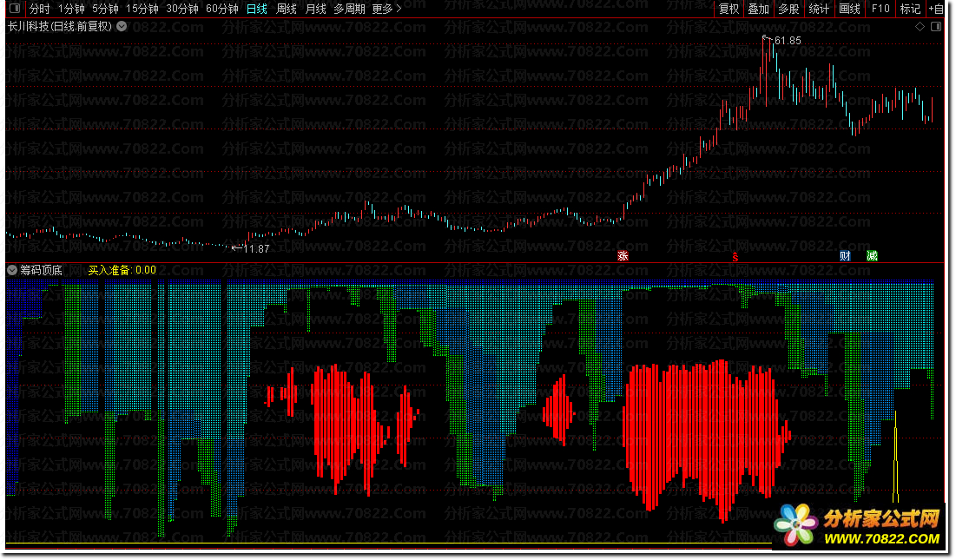Click the 标记 mark button
The width and height of the screenshot is (956, 560).
910,9
